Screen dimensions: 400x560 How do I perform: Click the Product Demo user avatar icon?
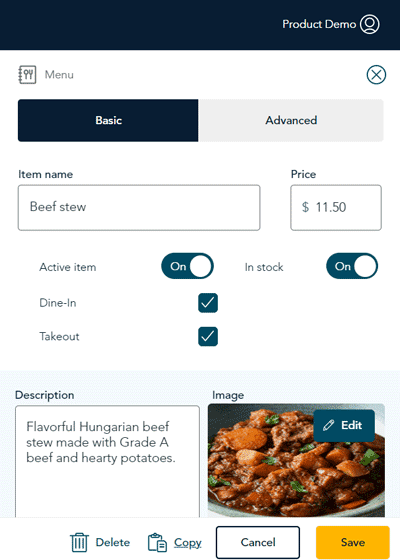pos(370,24)
